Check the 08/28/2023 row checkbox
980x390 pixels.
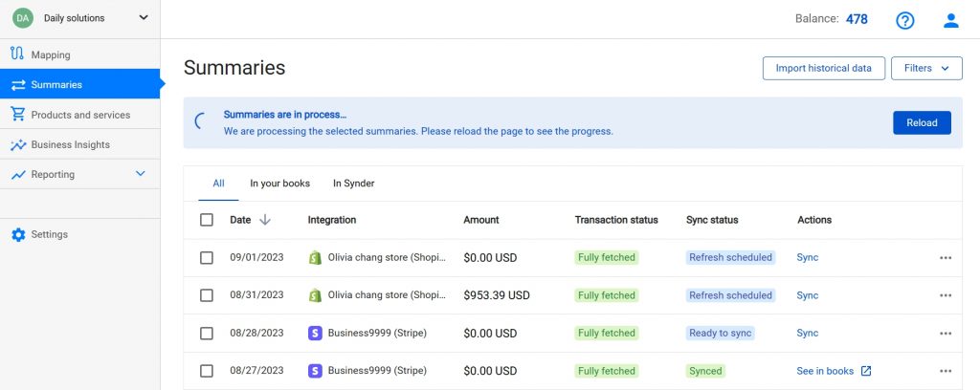pyautogui.click(x=207, y=334)
